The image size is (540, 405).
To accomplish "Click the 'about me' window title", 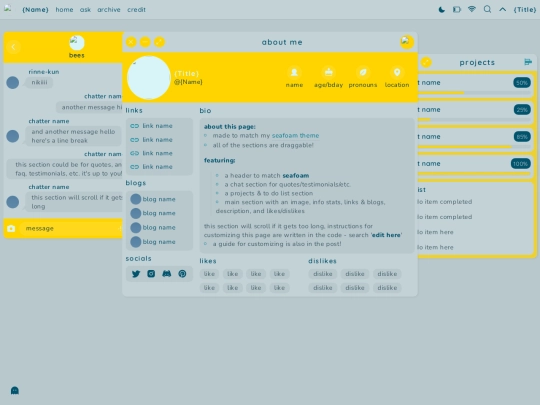I will pyautogui.click(x=282, y=42).
